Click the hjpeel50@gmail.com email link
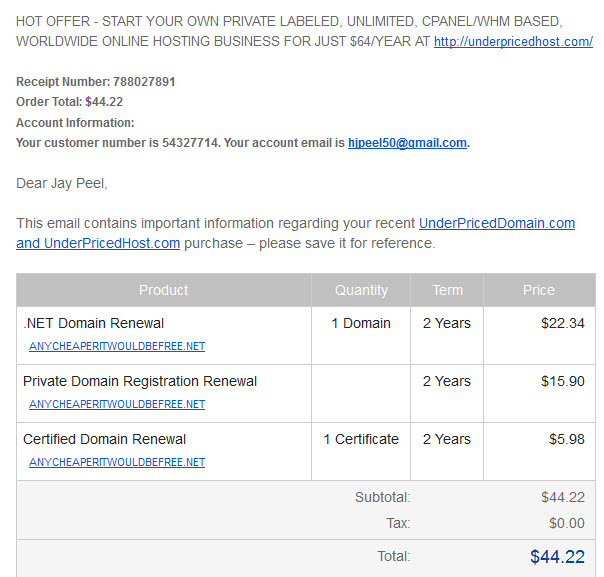 407,143
